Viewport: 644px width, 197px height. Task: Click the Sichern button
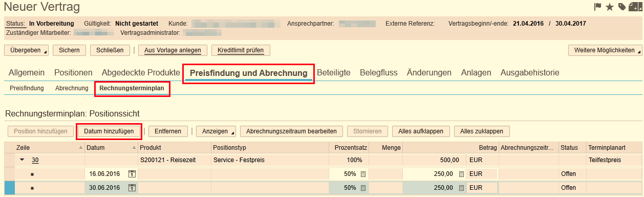pos(69,50)
